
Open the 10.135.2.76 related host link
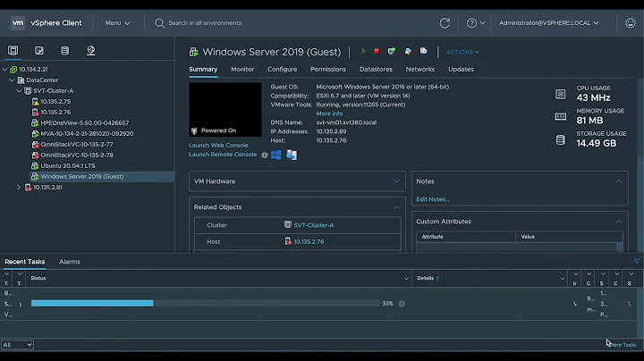point(309,242)
